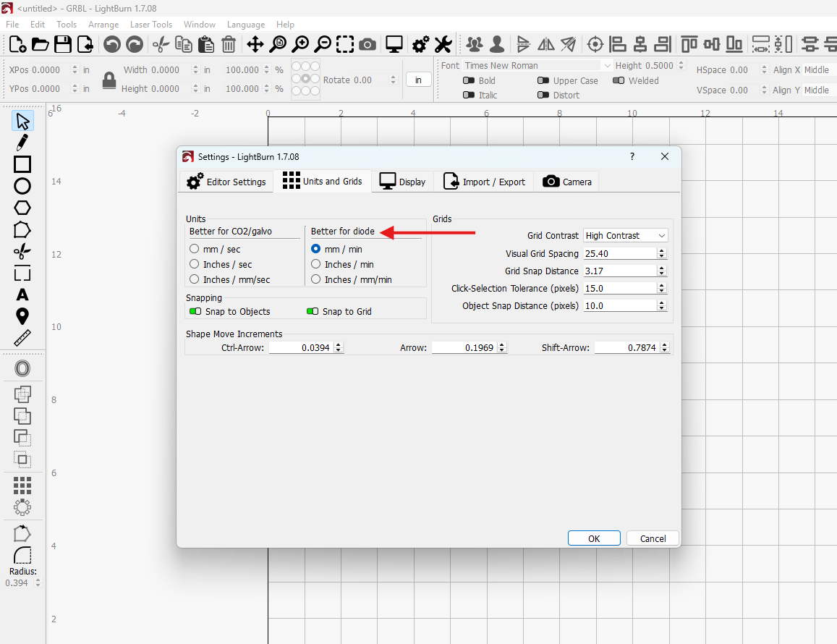Open the Help menu
The image size is (837, 644).
coord(285,25)
